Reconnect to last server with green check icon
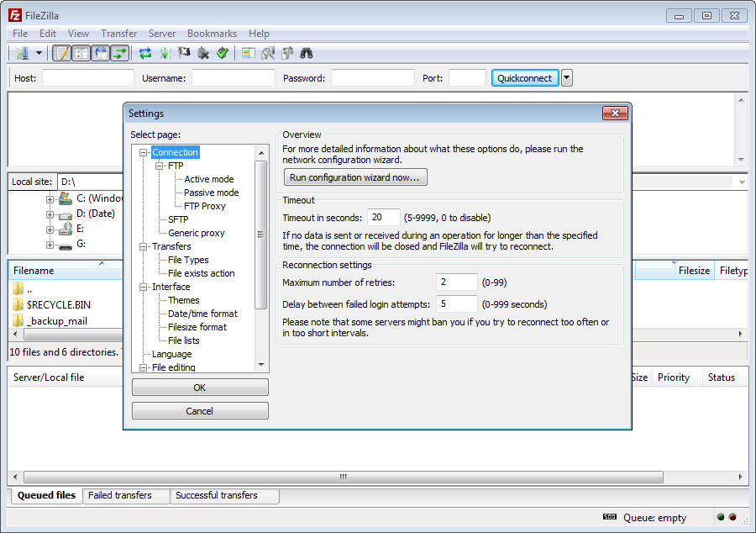Screen dimensions: 756x533 [x=223, y=53]
